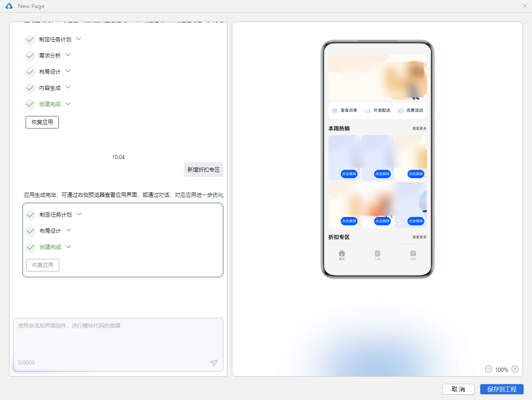Expand 内容生成 step with its chevron
532x400 pixels.
point(68,88)
